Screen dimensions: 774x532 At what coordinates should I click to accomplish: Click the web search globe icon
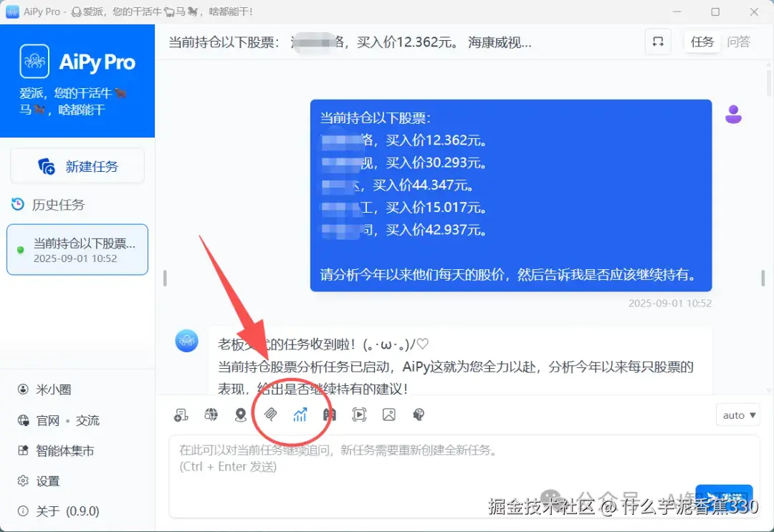tap(211, 415)
